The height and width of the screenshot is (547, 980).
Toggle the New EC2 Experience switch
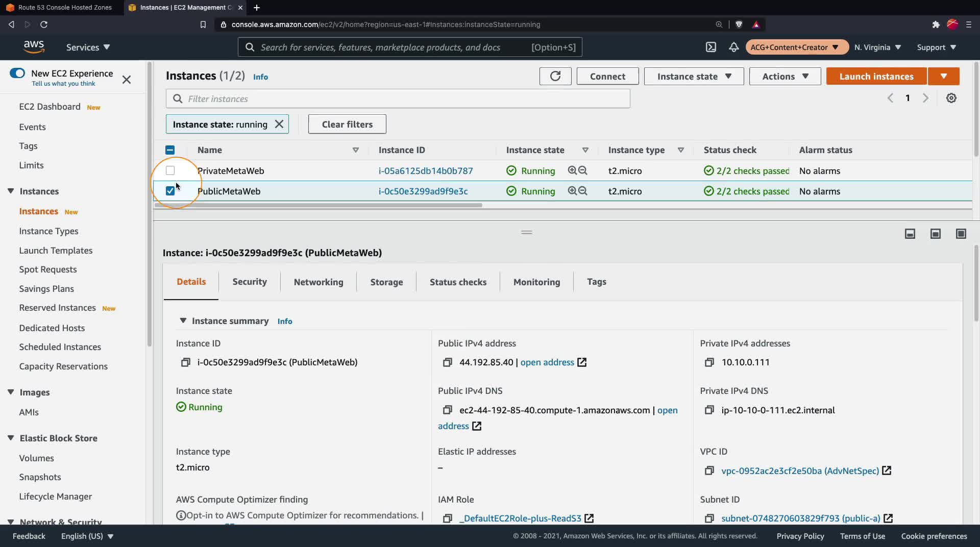17,73
